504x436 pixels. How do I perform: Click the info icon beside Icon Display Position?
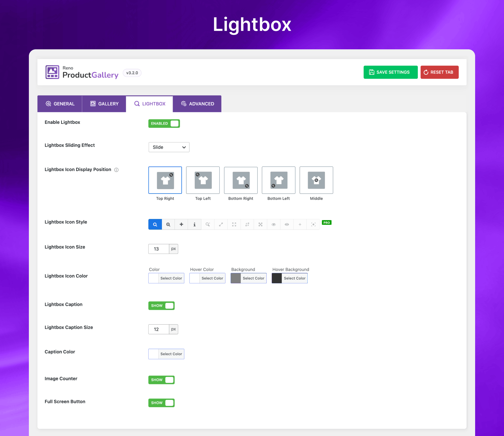click(x=116, y=170)
